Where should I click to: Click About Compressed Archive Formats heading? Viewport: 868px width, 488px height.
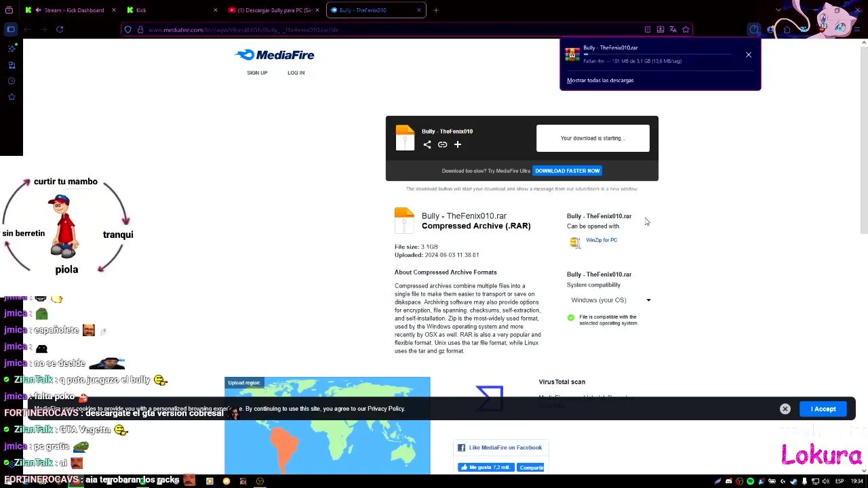[446, 272]
